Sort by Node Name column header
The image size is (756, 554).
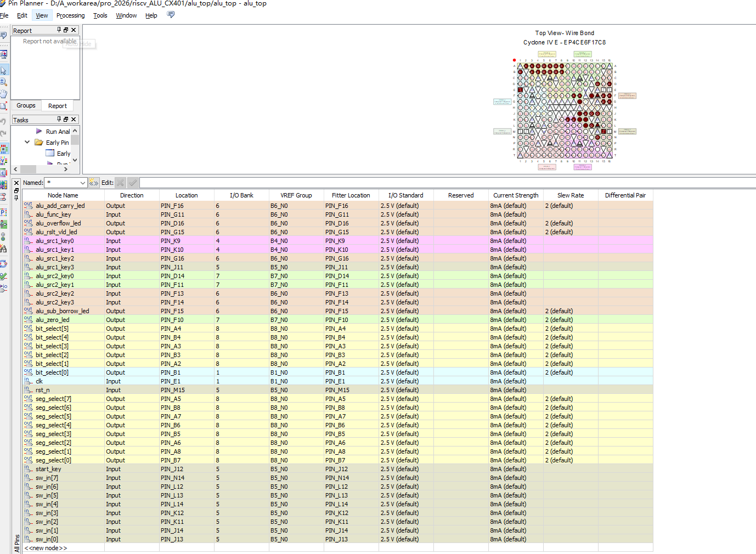(x=63, y=195)
